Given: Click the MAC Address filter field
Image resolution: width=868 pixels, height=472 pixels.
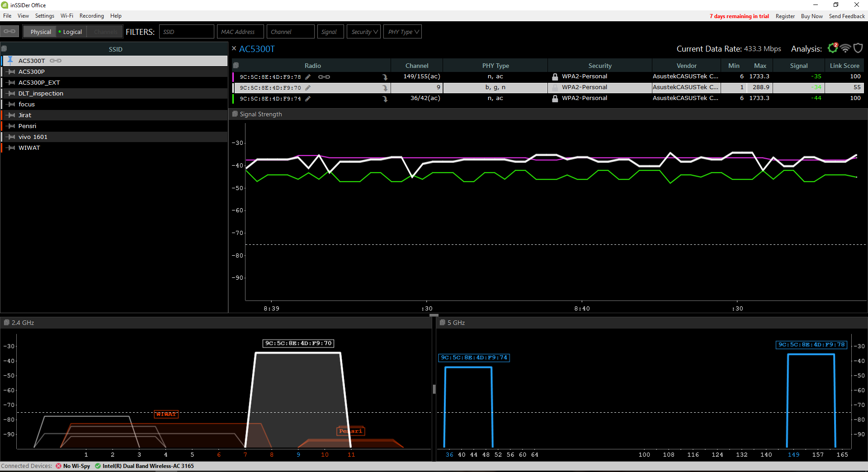Looking at the screenshot, I should click(x=240, y=32).
